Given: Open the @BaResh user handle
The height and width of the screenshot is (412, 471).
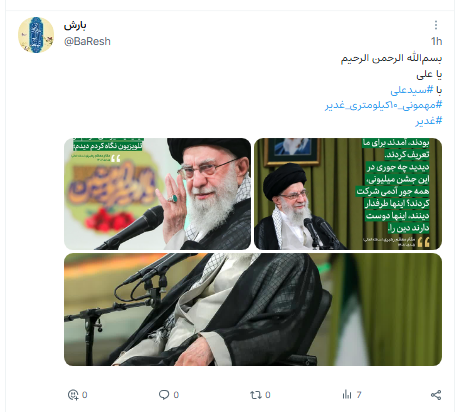Looking at the screenshot, I should pos(87,41).
